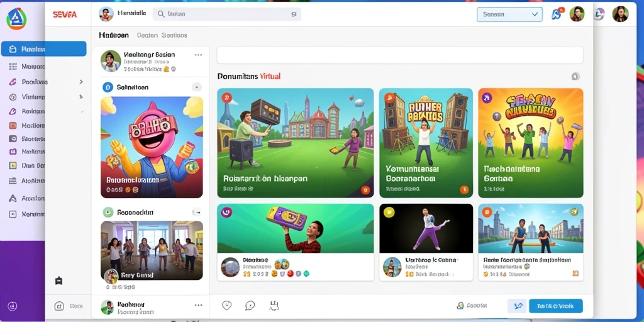This screenshot has height=322, width=644.
Task: Click the blue circle icon next to Sefindtoan
Action: [x=108, y=87]
